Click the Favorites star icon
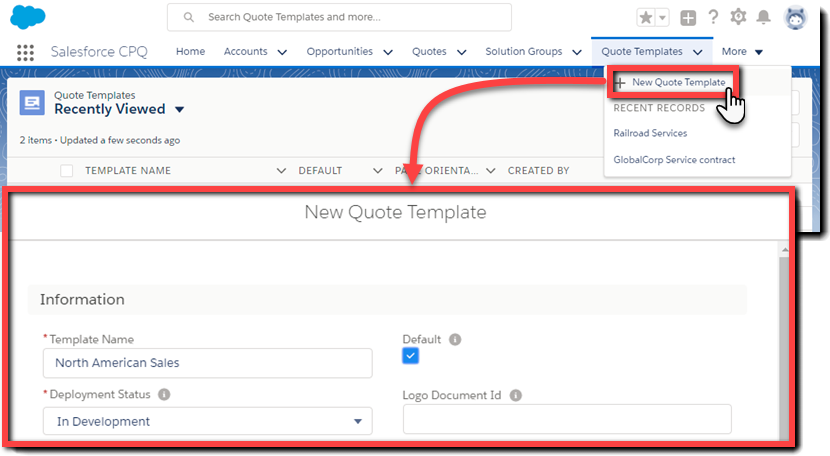 pyautogui.click(x=647, y=17)
